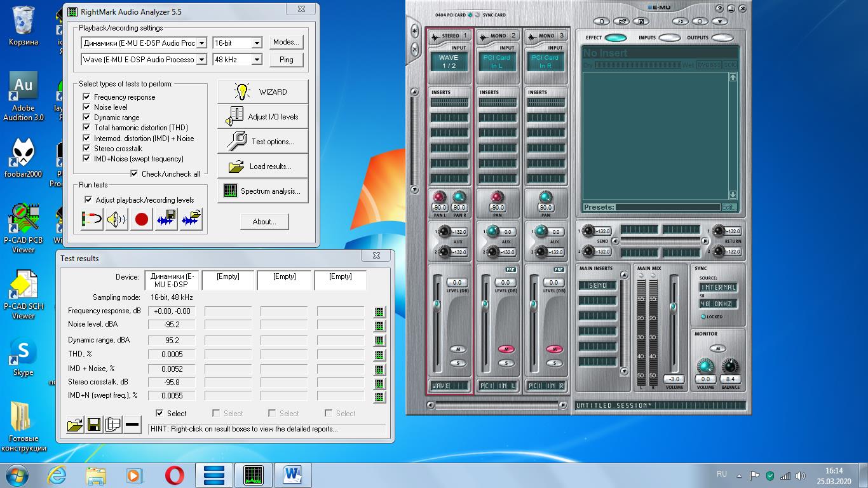This screenshot has height=488, width=868.
Task: Show the EFFECT view in E-MU panel
Action: (x=615, y=37)
